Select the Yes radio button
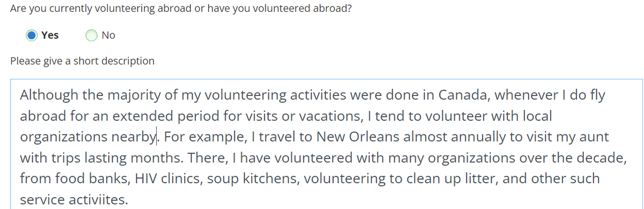The width and height of the screenshot is (644, 209). point(32,35)
